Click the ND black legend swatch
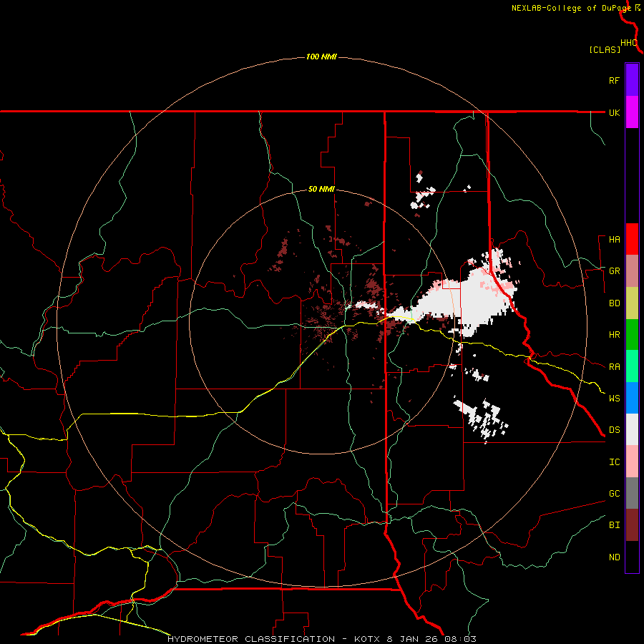The height and width of the screenshot is (644, 644). tap(632, 557)
